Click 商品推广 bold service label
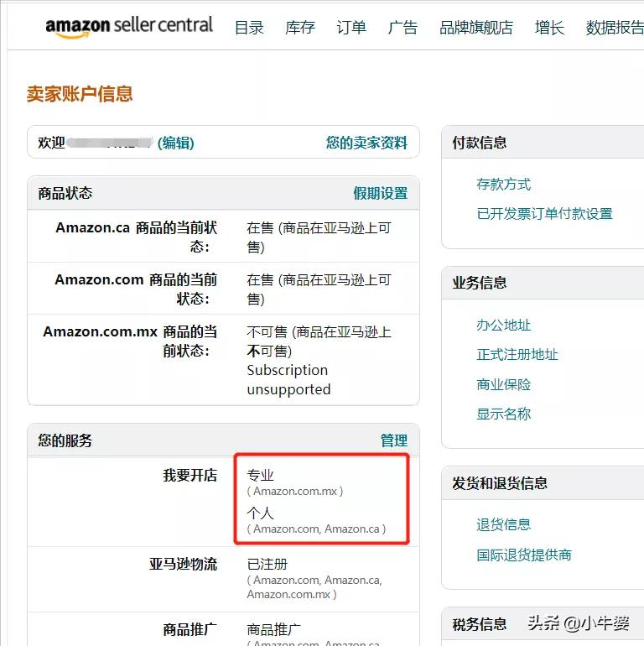 [x=190, y=629]
